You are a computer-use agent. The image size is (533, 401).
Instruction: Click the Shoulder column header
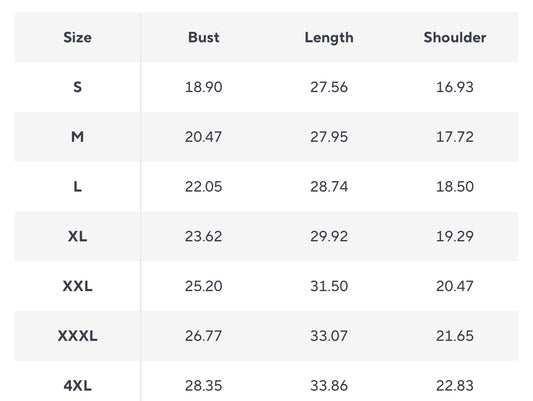click(x=455, y=37)
